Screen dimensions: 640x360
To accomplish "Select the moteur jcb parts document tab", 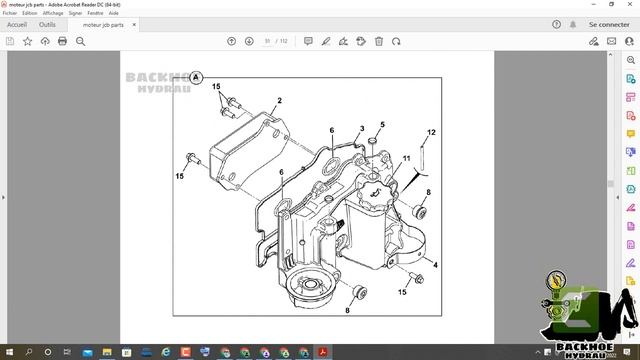I will point(103,25).
